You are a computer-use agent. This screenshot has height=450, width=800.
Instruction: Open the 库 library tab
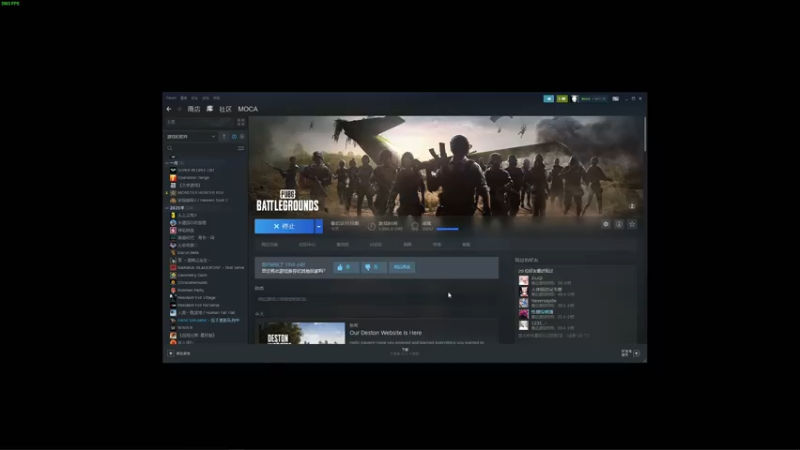click(x=210, y=109)
